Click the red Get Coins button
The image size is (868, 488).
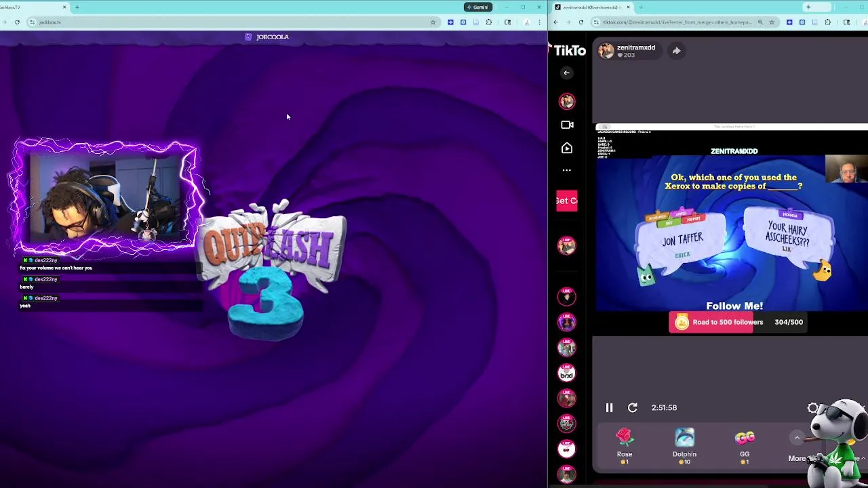click(x=566, y=201)
